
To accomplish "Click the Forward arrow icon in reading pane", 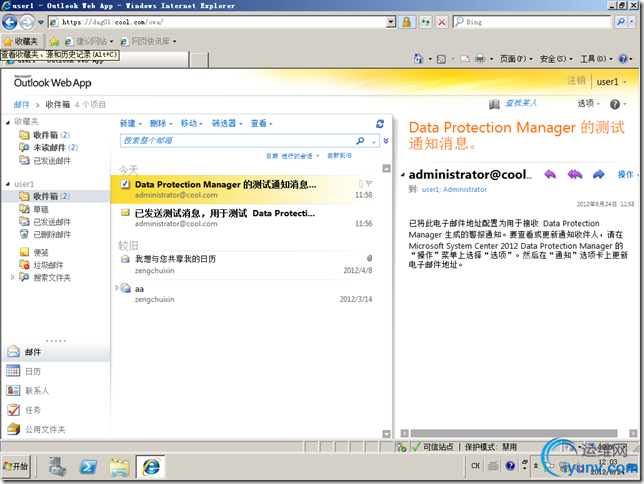I will 599,175.
